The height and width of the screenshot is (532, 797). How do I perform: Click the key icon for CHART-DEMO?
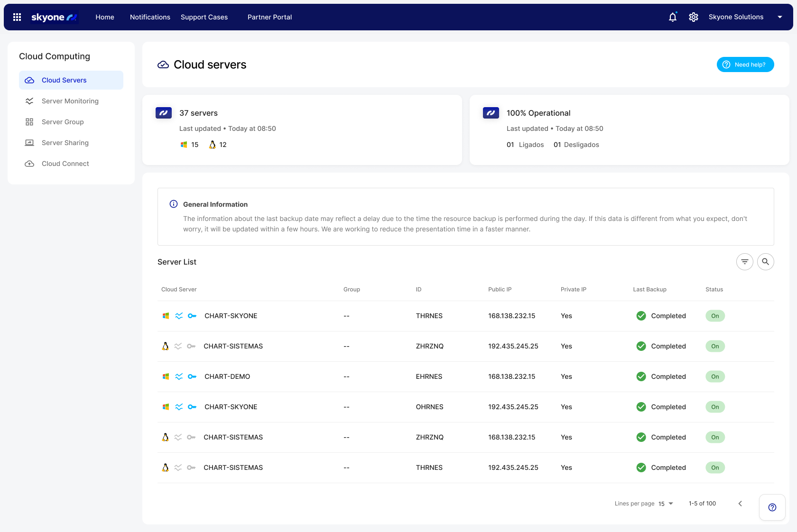click(x=192, y=376)
